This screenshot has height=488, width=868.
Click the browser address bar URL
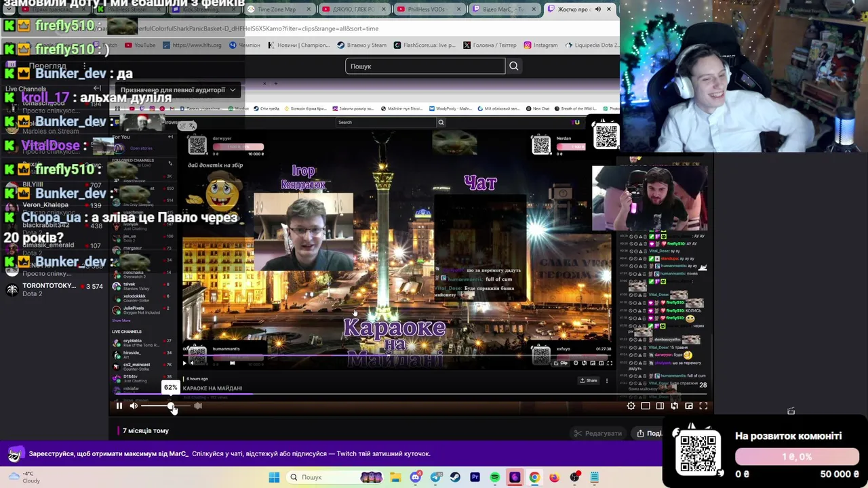(258, 28)
